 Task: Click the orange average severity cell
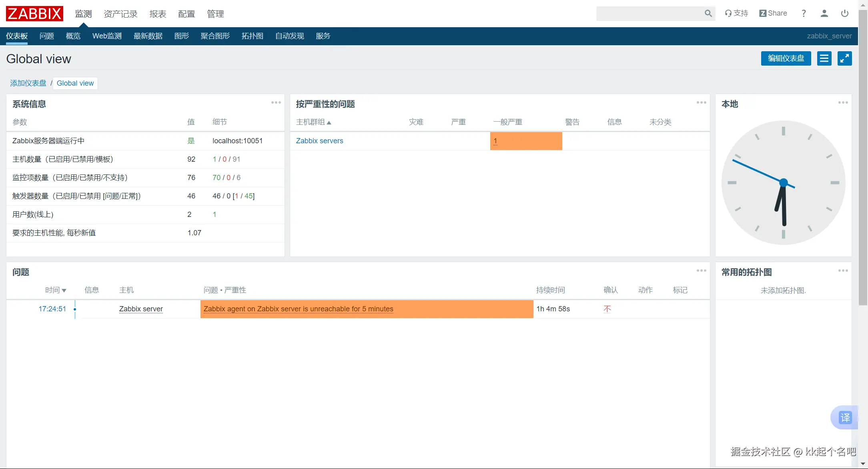click(525, 141)
